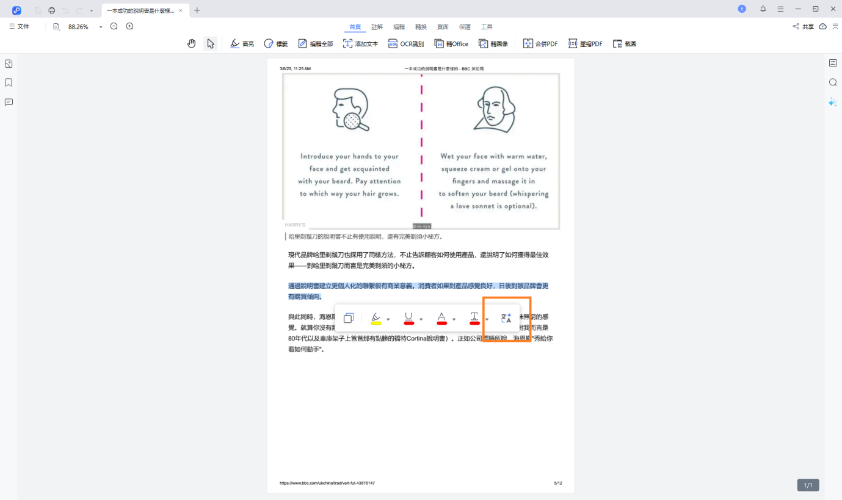The width and height of the screenshot is (842, 500).
Task: Open the Compress PDF tool
Action: pos(585,44)
